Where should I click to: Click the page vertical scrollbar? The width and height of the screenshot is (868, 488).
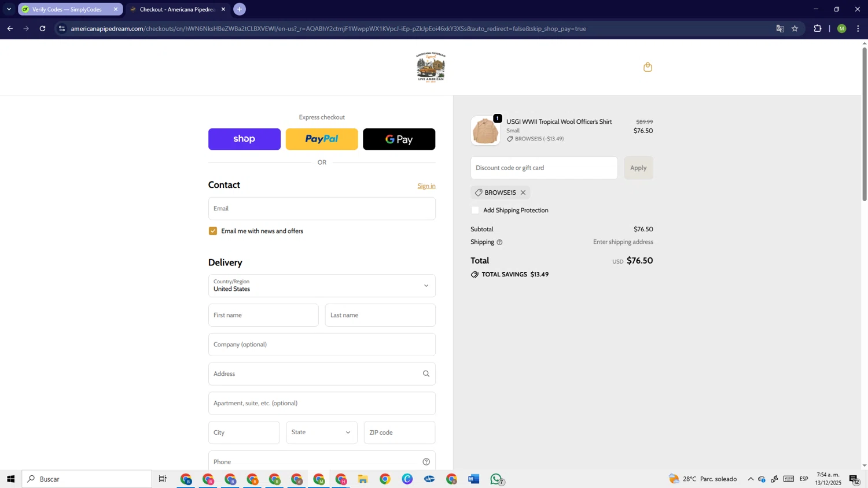pos(865,124)
